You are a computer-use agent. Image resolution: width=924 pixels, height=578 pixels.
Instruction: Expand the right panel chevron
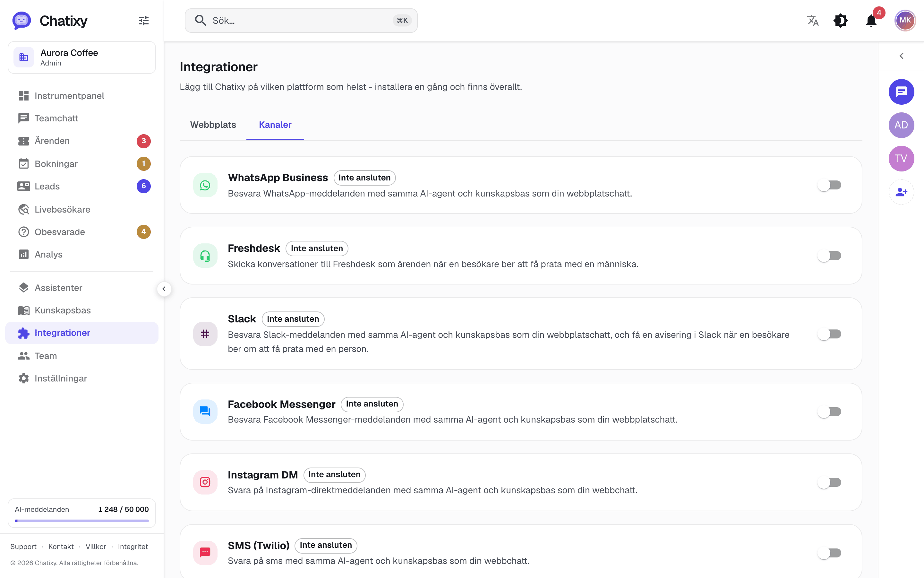click(x=901, y=56)
